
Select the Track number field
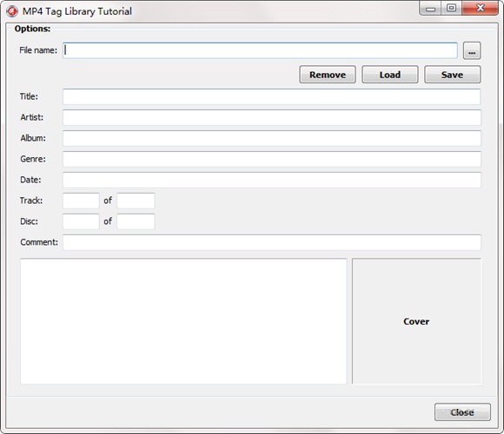81,201
